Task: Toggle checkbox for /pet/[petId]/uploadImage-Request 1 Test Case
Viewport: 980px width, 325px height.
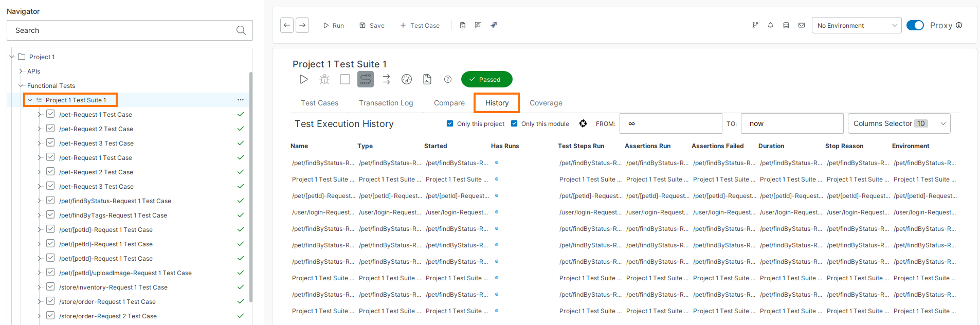Action: [50, 272]
